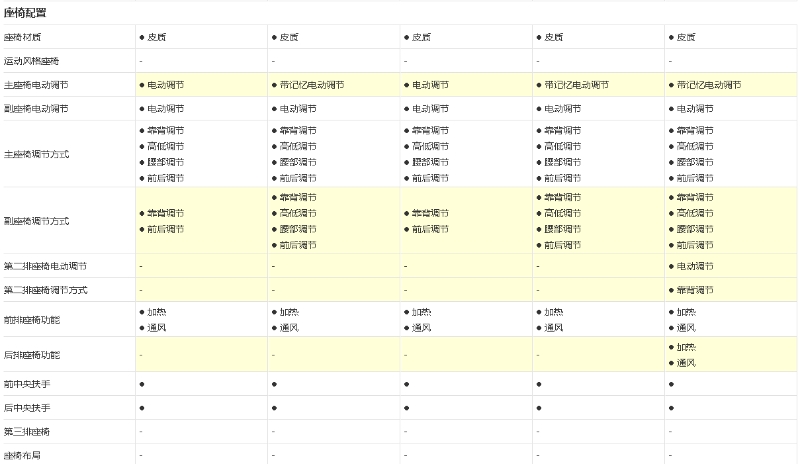Select the 前排座椅功能 row label
800x464 pixels.
(32, 320)
